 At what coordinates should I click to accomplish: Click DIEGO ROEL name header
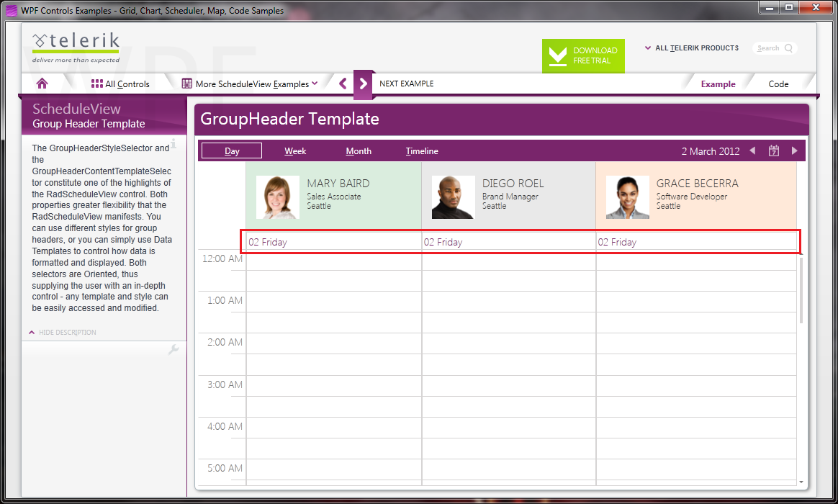tap(513, 184)
